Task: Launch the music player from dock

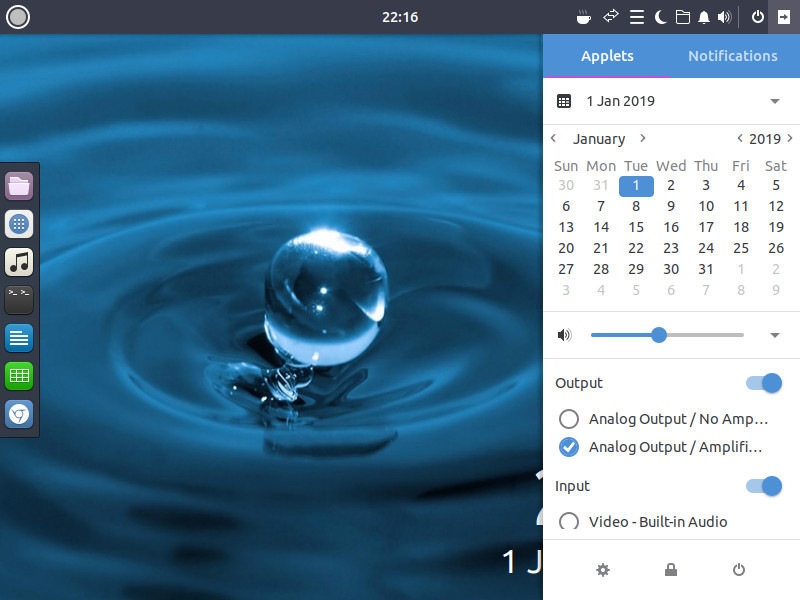Action: (19, 262)
